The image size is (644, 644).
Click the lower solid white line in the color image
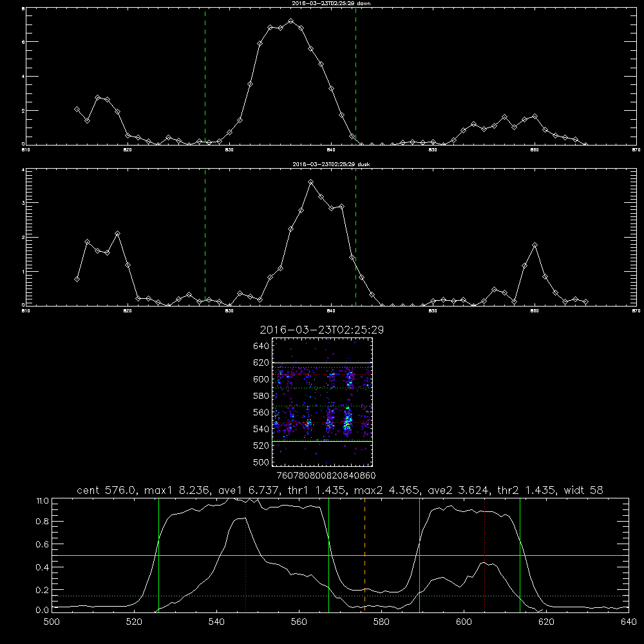click(323, 442)
